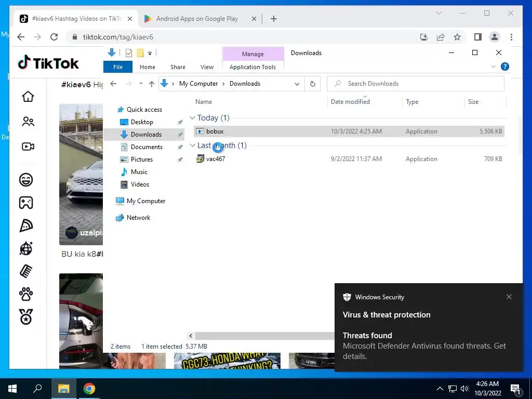Open Explorer Help question mark icon

click(x=505, y=66)
